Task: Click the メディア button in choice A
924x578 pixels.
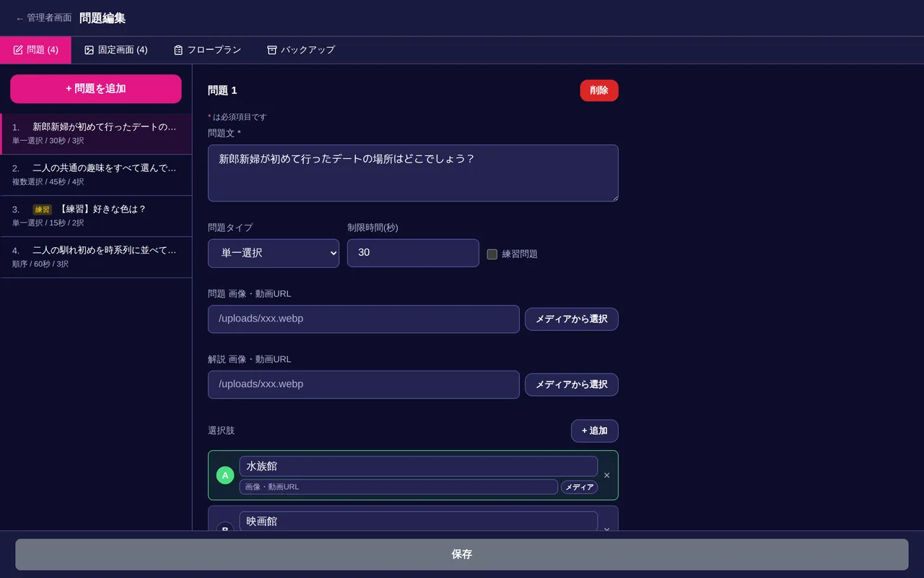Action: coord(579,487)
